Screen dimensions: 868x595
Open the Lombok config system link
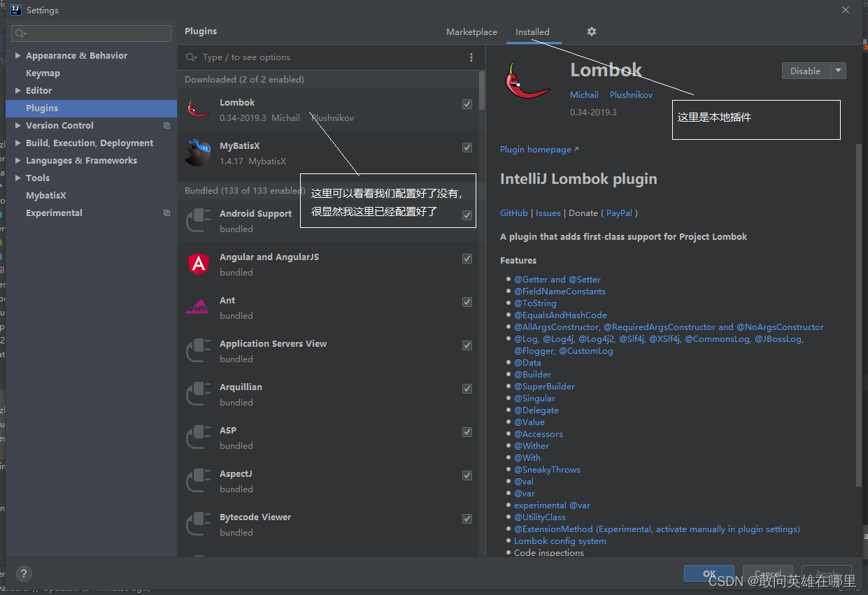click(560, 541)
